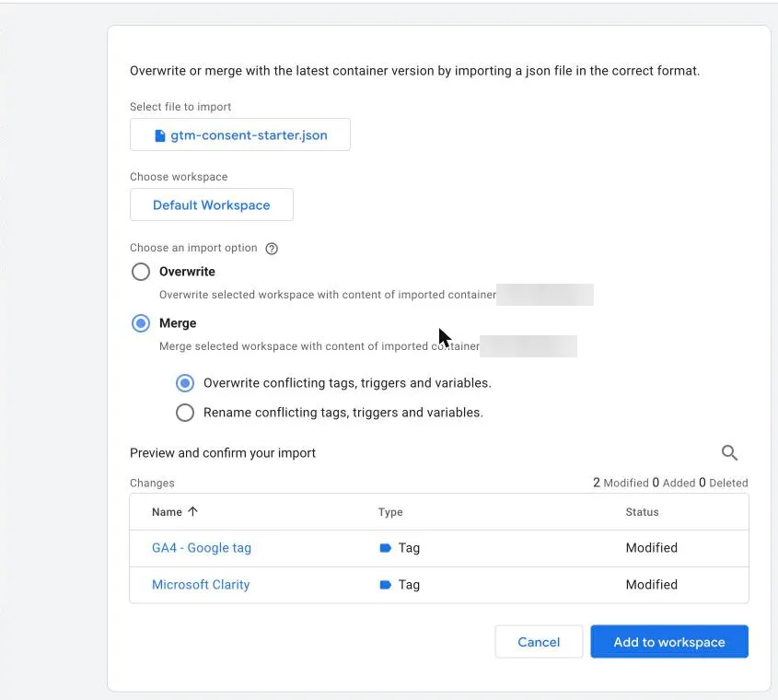Click the '0 Deleted' change count
Viewport: 778px width, 700px height.
[x=724, y=483]
